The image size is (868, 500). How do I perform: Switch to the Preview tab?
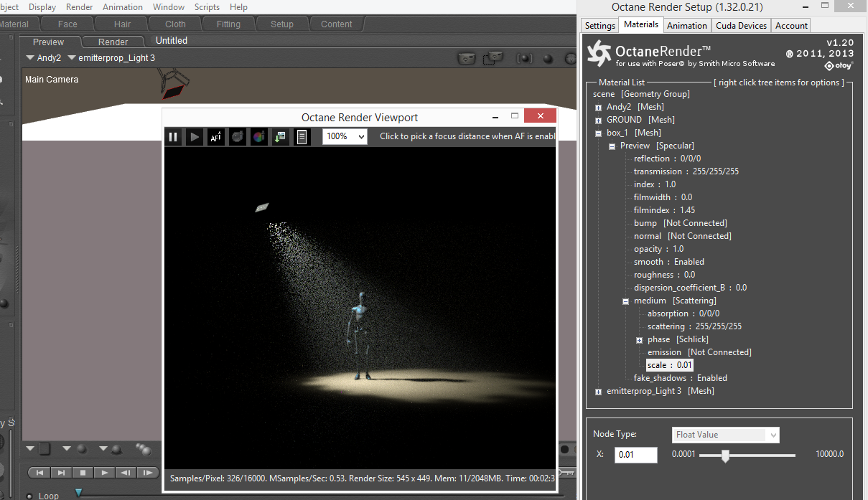coord(49,42)
